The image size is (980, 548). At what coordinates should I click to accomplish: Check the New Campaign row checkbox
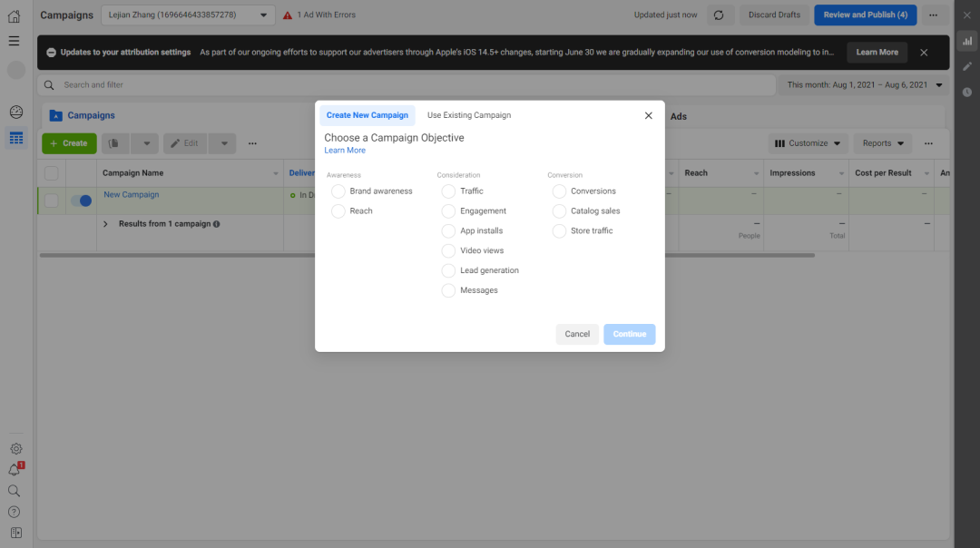click(51, 201)
